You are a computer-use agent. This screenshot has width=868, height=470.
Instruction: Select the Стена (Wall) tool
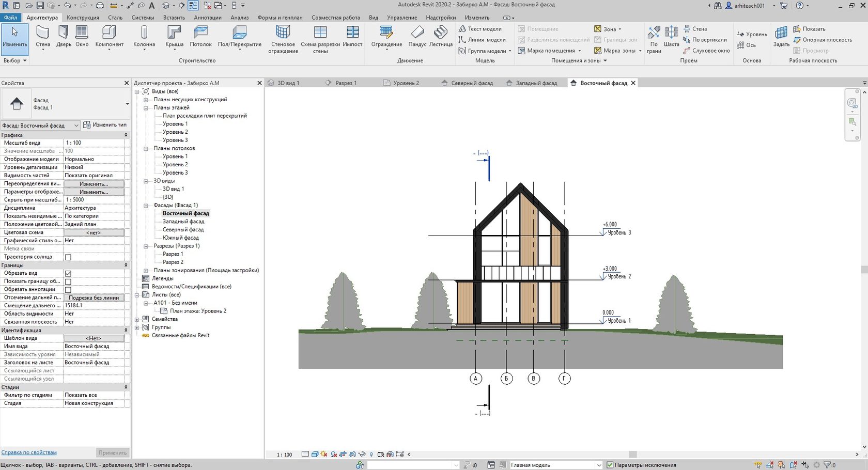[43, 36]
